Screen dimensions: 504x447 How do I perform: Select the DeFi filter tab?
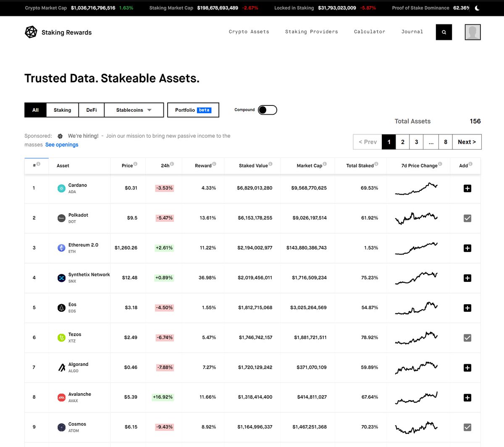click(92, 110)
